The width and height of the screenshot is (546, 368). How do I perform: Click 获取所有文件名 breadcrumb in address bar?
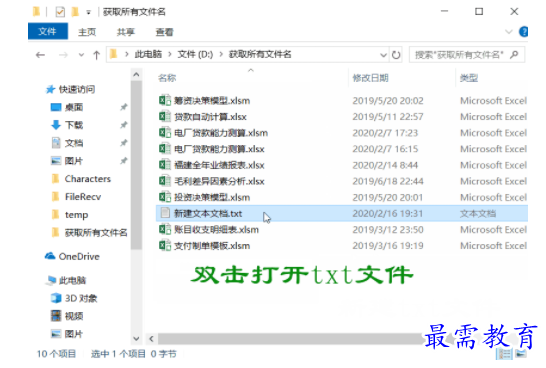[260, 54]
